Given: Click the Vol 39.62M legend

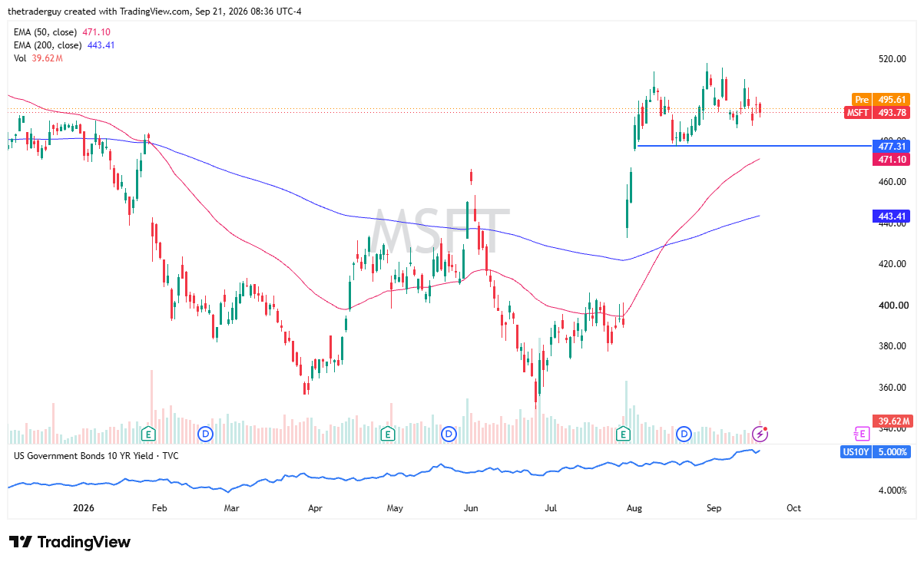Looking at the screenshot, I should pyautogui.click(x=37, y=57).
